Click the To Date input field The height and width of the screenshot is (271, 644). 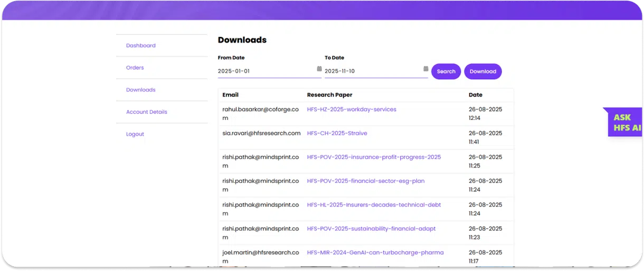point(372,71)
